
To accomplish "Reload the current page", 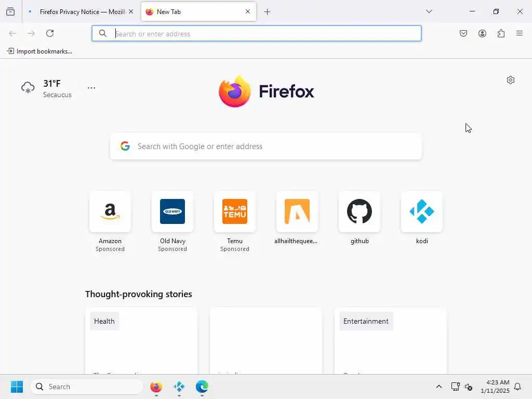I will 50,33.
